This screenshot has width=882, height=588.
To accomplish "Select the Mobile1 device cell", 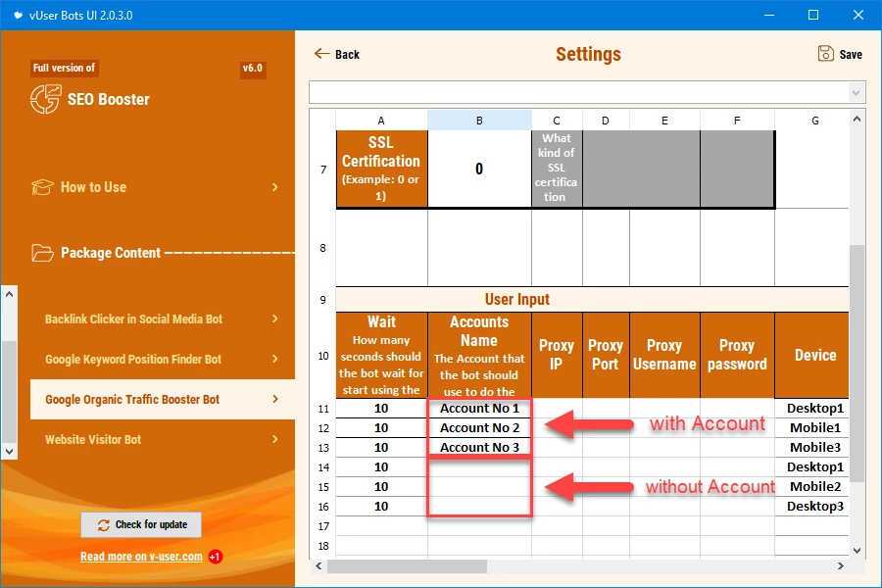I will (812, 427).
